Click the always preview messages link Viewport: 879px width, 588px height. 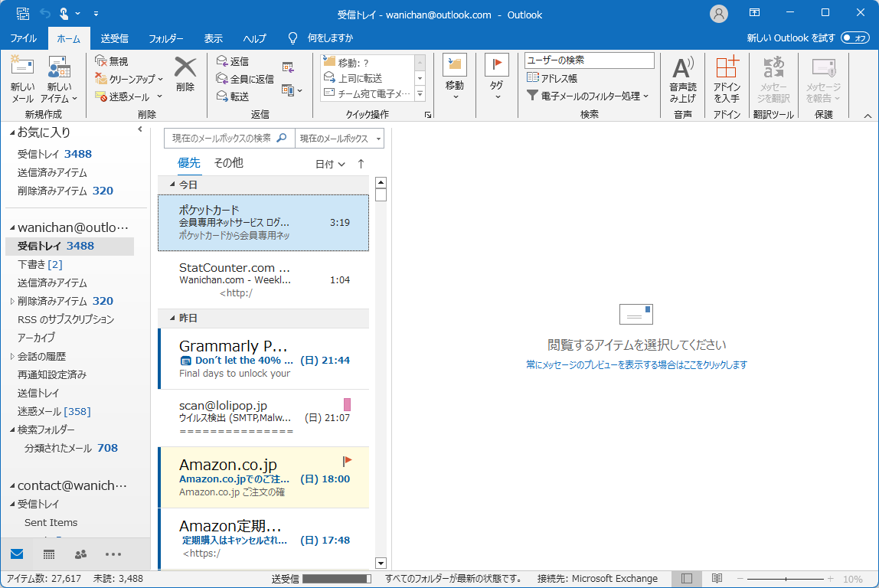tap(636, 364)
